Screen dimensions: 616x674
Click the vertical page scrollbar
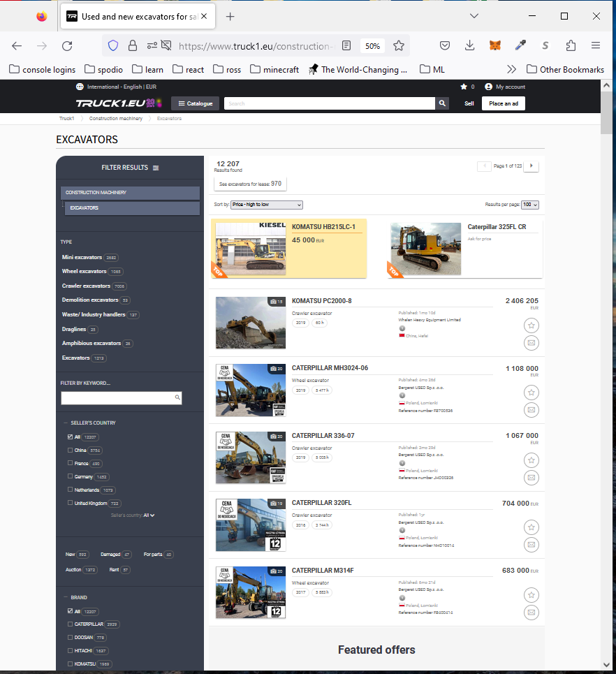606,112
